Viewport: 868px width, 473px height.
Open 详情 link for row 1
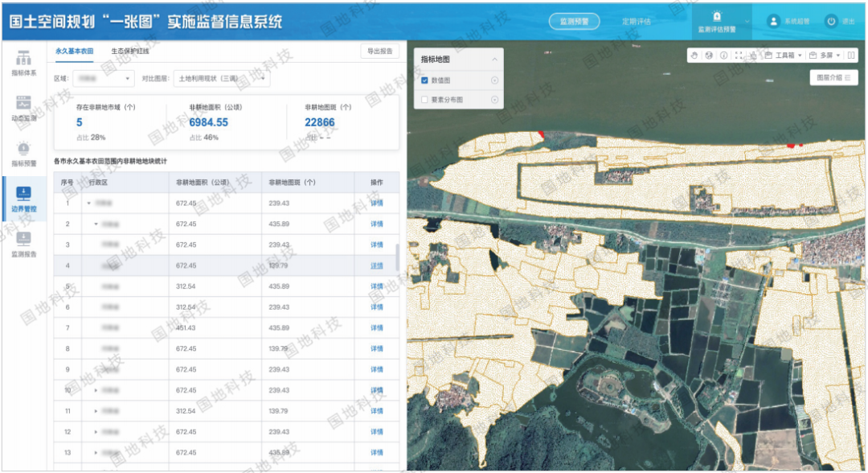click(x=377, y=204)
